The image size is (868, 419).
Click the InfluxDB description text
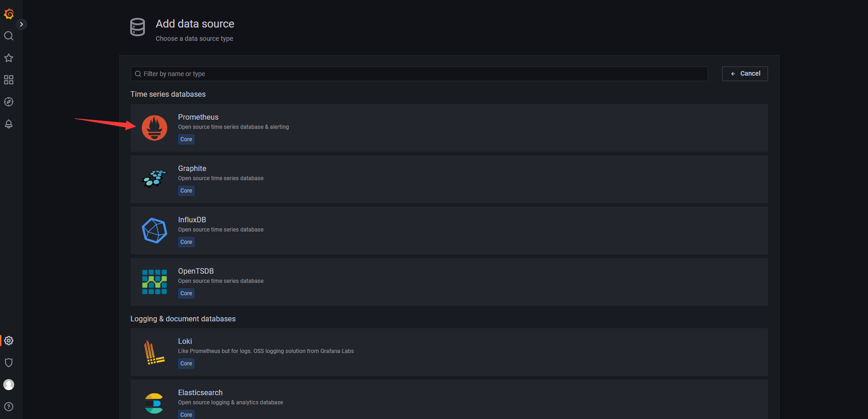click(x=221, y=230)
